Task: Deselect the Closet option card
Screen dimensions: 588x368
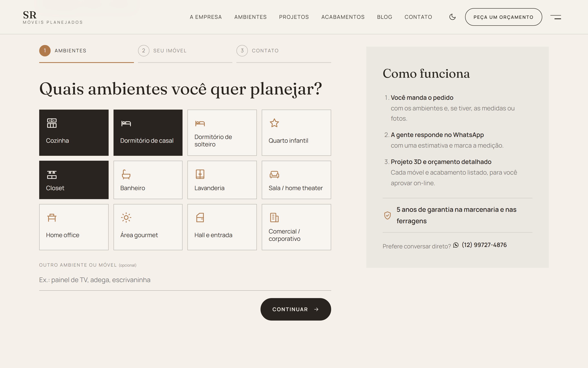Action: click(x=74, y=180)
